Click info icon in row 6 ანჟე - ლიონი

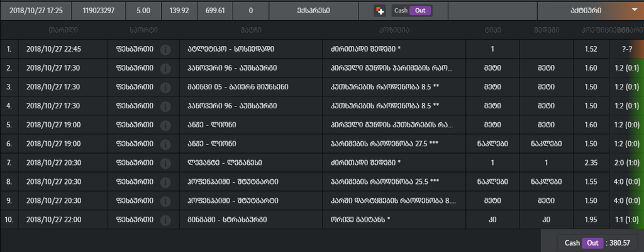click(165, 144)
